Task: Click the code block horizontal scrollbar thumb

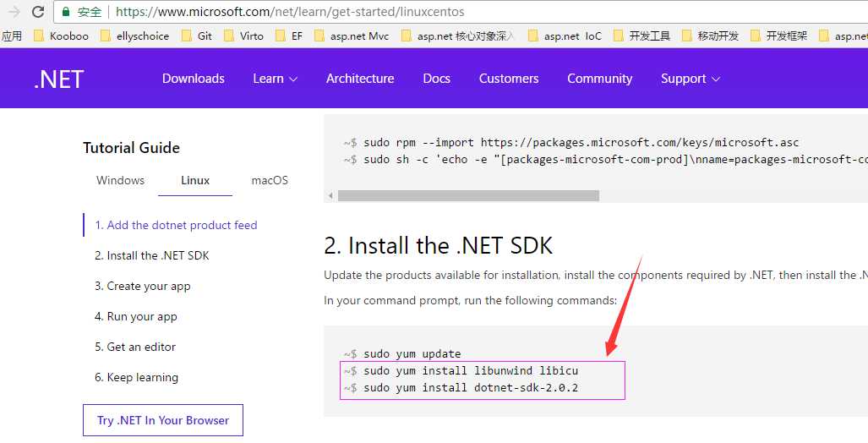Action: pyautogui.click(x=468, y=195)
